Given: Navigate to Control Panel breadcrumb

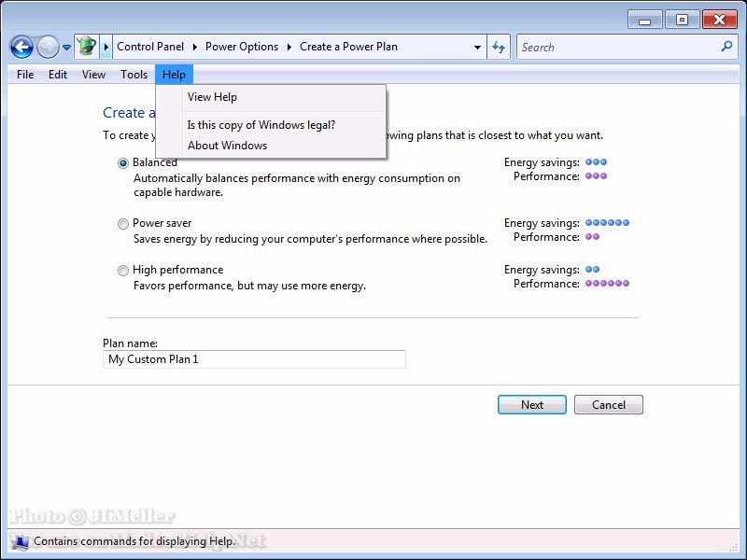Looking at the screenshot, I should click(x=150, y=47).
